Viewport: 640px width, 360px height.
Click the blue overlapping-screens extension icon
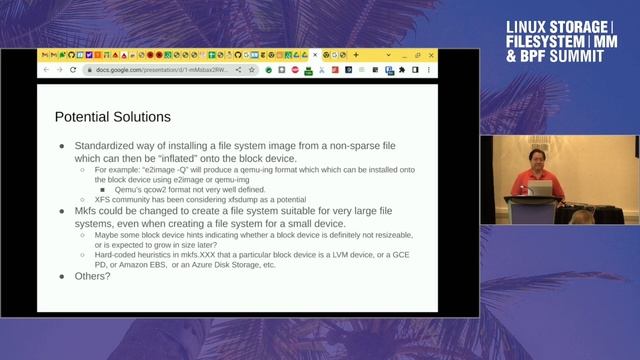pos(389,71)
